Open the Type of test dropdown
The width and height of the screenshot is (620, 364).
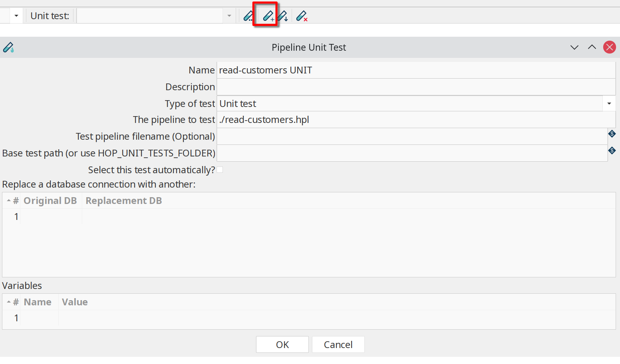(609, 104)
